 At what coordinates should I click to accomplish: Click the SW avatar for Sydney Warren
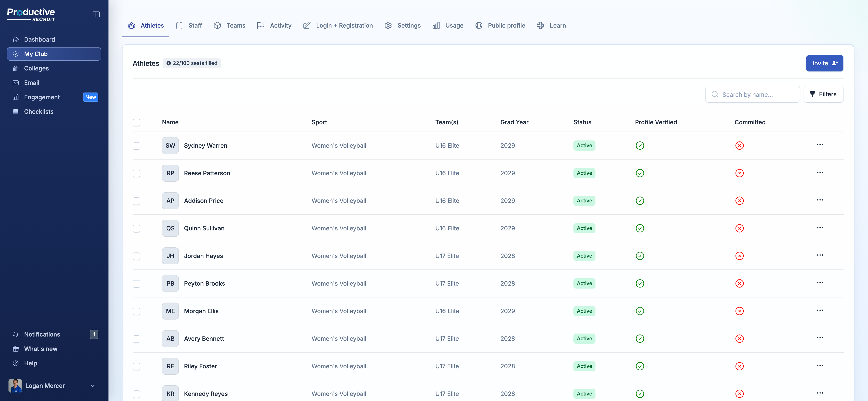pyautogui.click(x=170, y=146)
